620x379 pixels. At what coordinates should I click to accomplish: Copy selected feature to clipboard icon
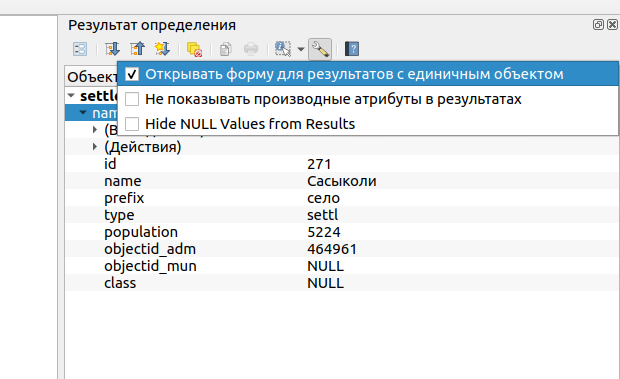tap(226, 49)
